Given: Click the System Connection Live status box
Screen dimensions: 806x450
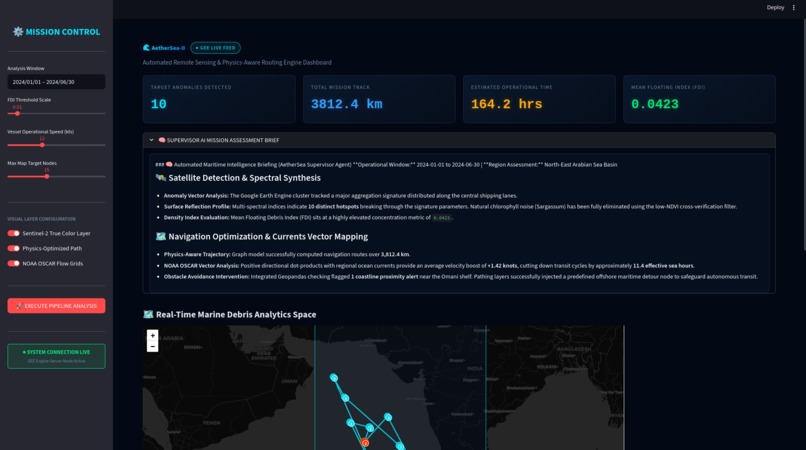Looking at the screenshot, I should coord(57,356).
